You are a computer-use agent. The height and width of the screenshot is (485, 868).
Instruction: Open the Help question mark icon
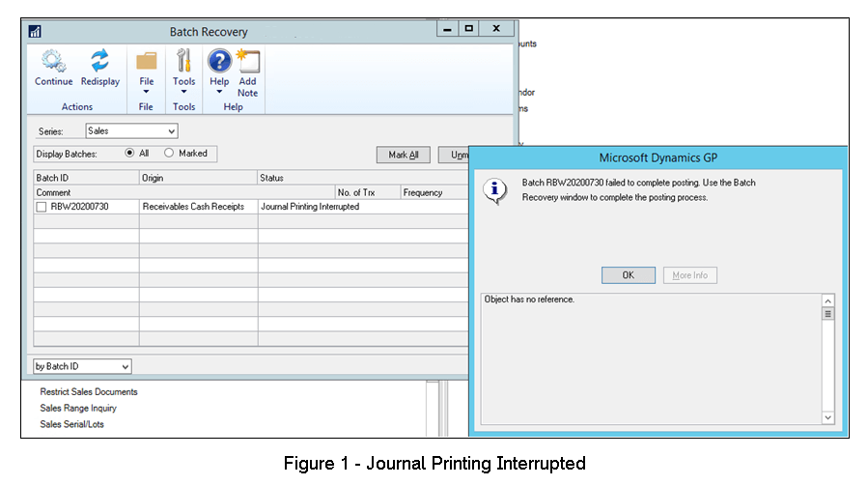(219, 61)
